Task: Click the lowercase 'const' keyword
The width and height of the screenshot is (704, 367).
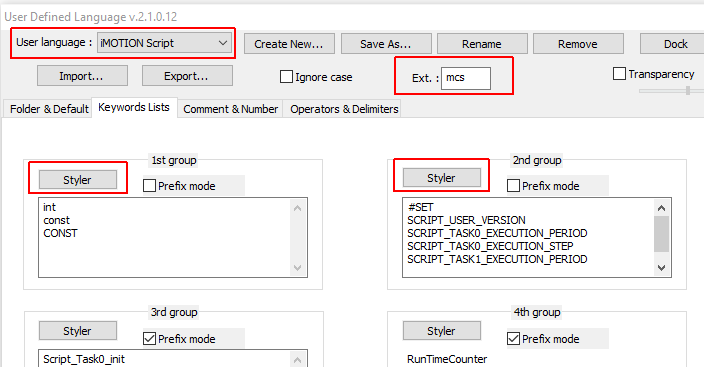Action: point(57,220)
